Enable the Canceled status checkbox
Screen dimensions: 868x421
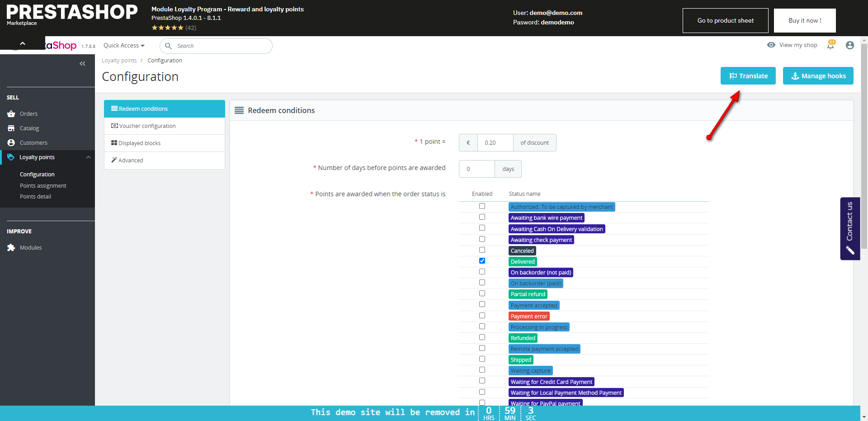point(482,250)
